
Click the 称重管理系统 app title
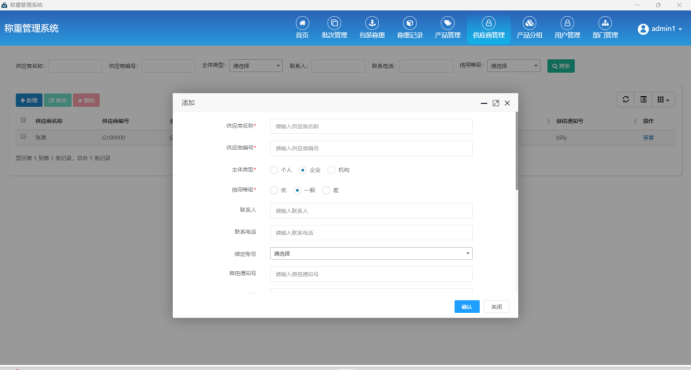(x=31, y=29)
